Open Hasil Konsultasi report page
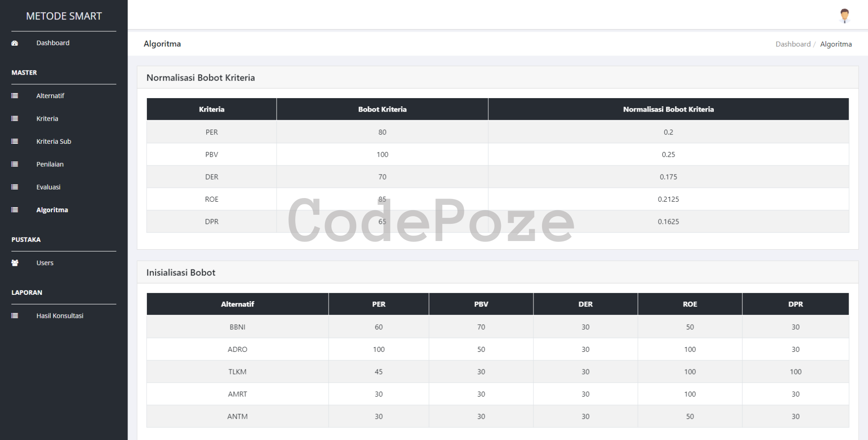The height and width of the screenshot is (440, 868). pyautogui.click(x=60, y=316)
